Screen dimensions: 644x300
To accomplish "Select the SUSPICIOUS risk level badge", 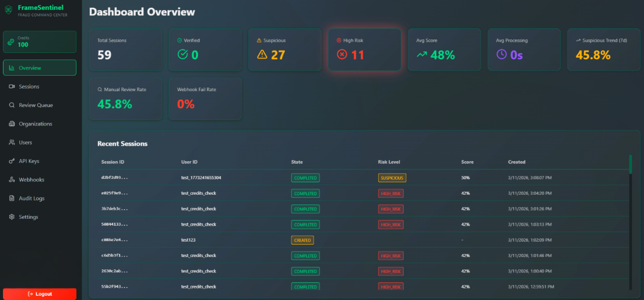I will point(392,178).
